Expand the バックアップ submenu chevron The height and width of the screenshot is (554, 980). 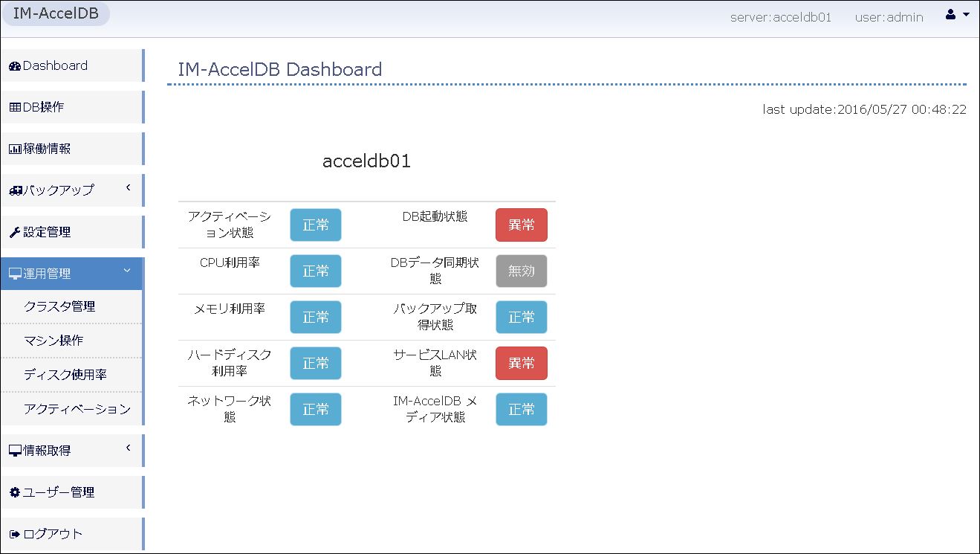[128, 188]
